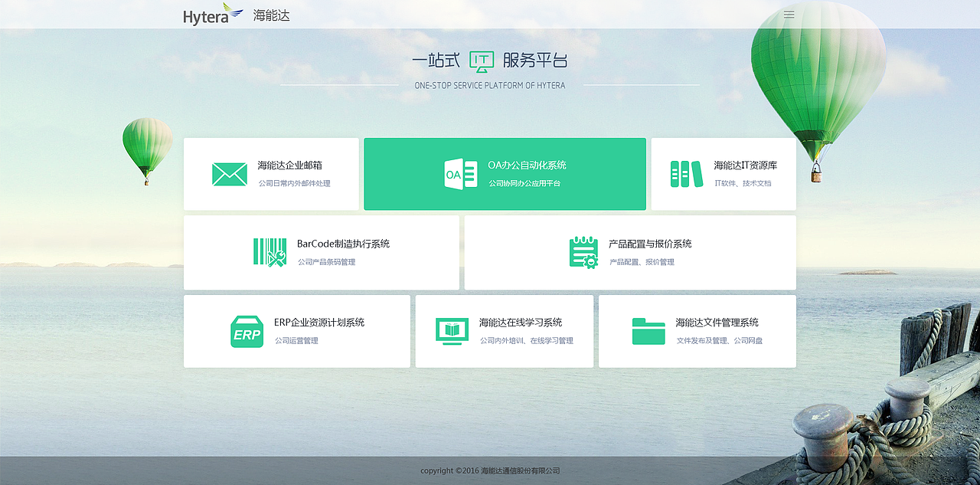Click the clipboard-gear icon for 产品配置与报价系统
This screenshot has width=980, height=485.
tap(583, 252)
